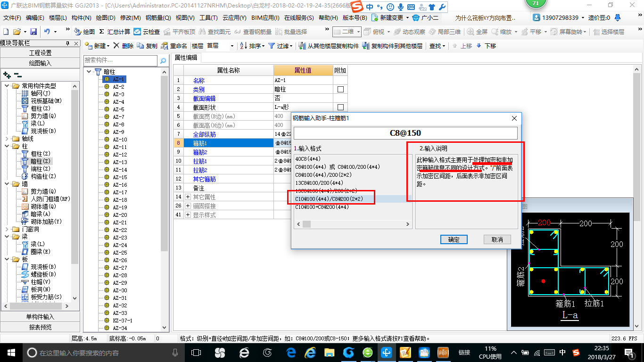
Task: Collapse the 常用构件类型 folder
Action: pos(7,86)
